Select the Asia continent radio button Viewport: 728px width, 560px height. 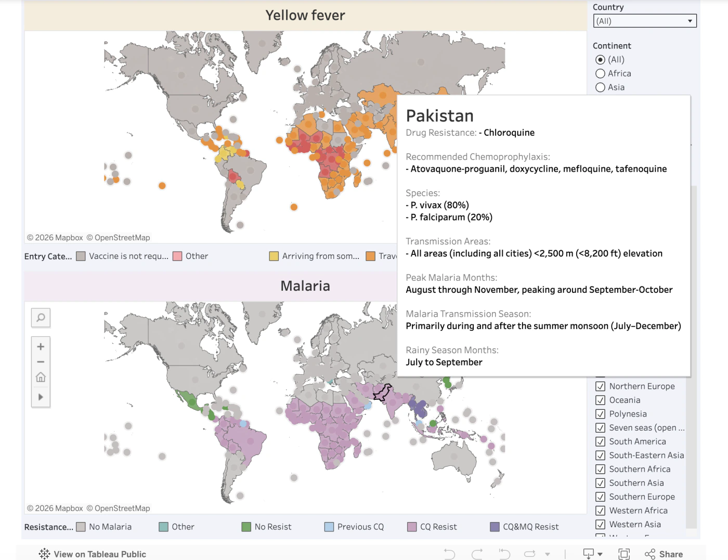pyautogui.click(x=600, y=87)
